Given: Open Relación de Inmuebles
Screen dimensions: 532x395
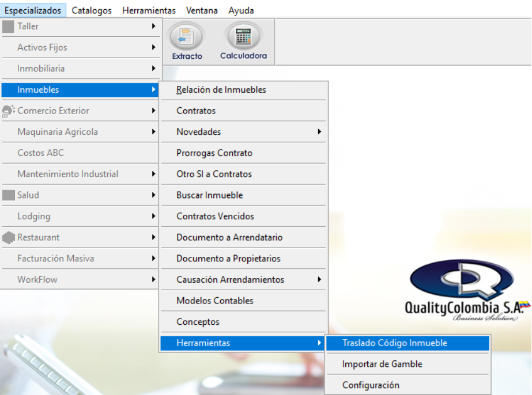Looking at the screenshot, I should coord(243,90).
